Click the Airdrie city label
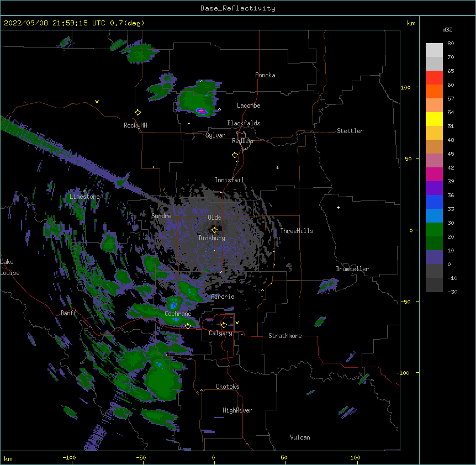476x465 pixels. (223, 297)
